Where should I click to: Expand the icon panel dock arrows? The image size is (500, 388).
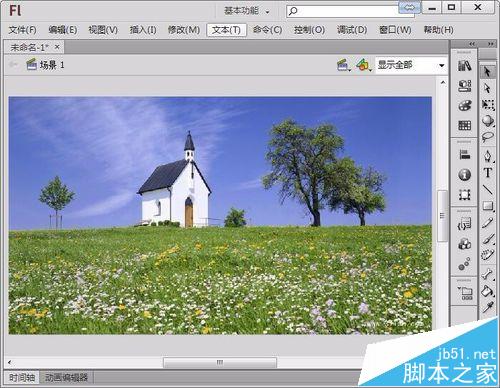click(x=472, y=44)
